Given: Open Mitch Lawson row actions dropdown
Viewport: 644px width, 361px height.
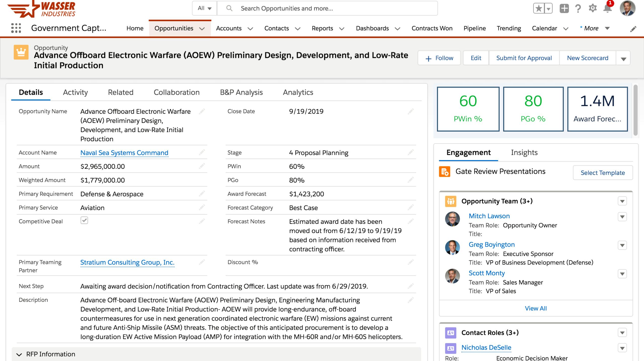Looking at the screenshot, I should 622,217.
